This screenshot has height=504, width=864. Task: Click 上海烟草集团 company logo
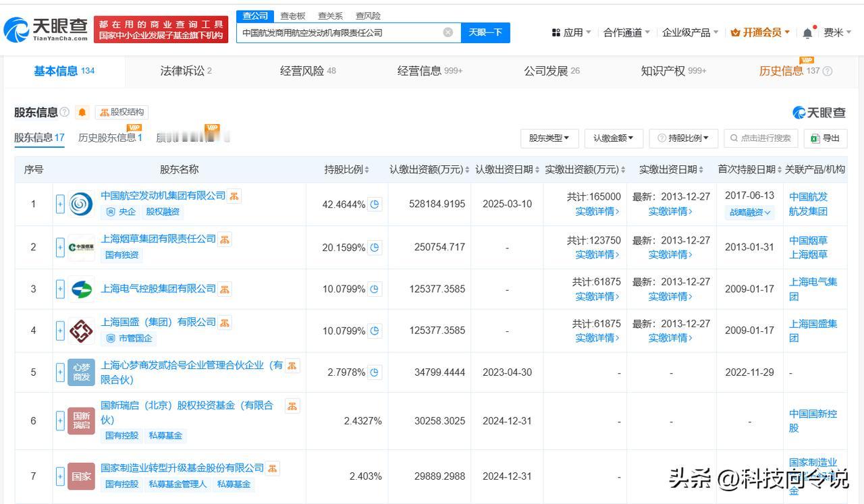click(x=81, y=247)
